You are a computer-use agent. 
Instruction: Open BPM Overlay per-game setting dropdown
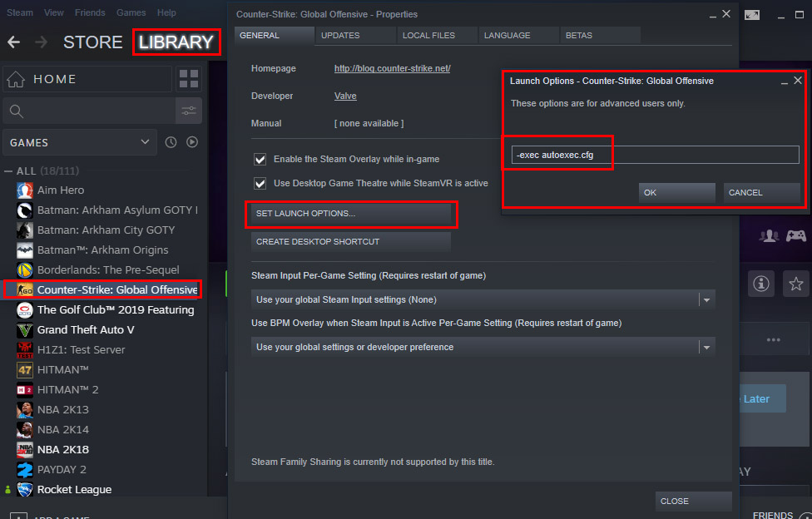coord(483,347)
